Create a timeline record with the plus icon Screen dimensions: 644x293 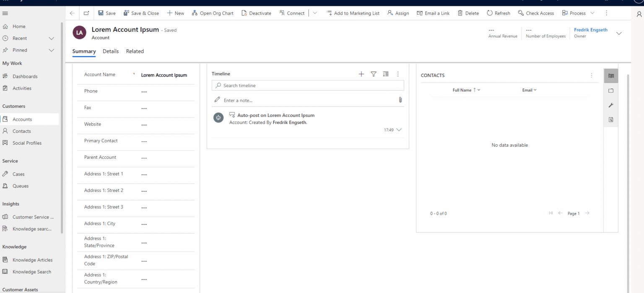(x=361, y=74)
